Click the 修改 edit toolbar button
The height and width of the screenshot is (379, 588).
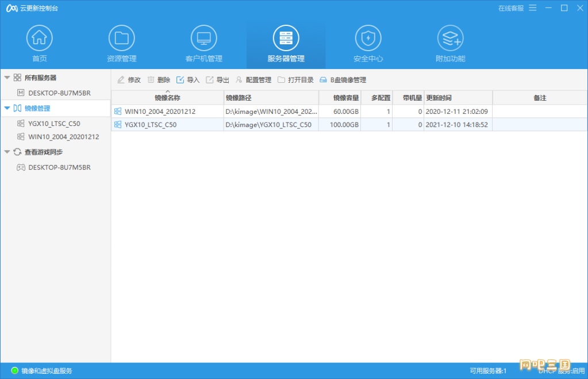coord(129,80)
